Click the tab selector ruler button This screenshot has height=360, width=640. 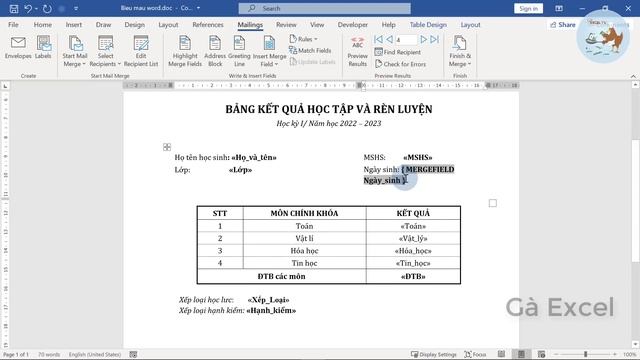pyautogui.click(x=5, y=86)
